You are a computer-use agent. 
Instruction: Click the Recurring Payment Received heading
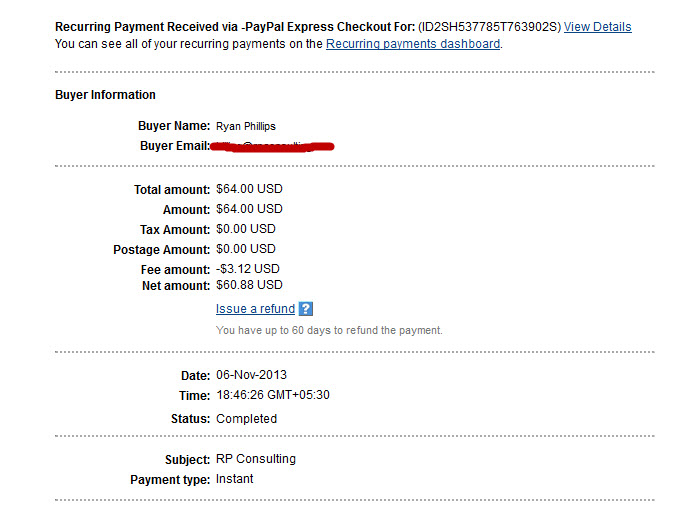tap(235, 27)
